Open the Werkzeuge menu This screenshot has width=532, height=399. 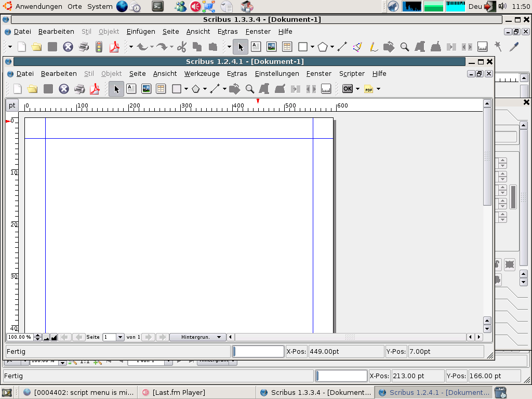click(x=202, y=74)
